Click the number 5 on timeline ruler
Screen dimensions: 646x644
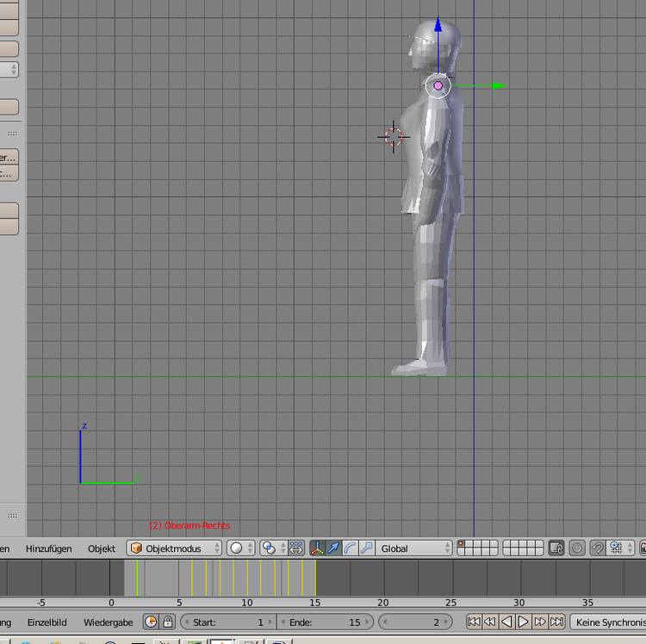179,603
